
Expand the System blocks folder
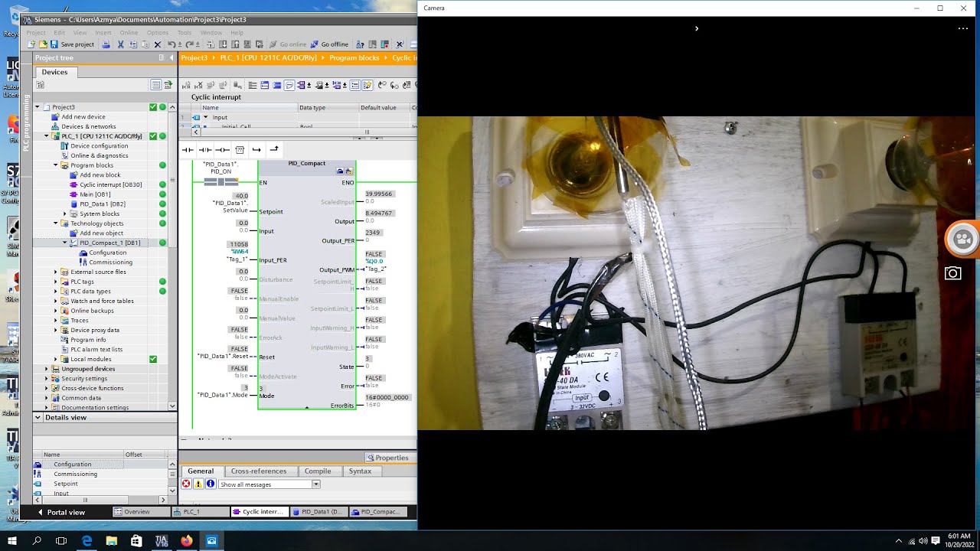coord(65,214)
